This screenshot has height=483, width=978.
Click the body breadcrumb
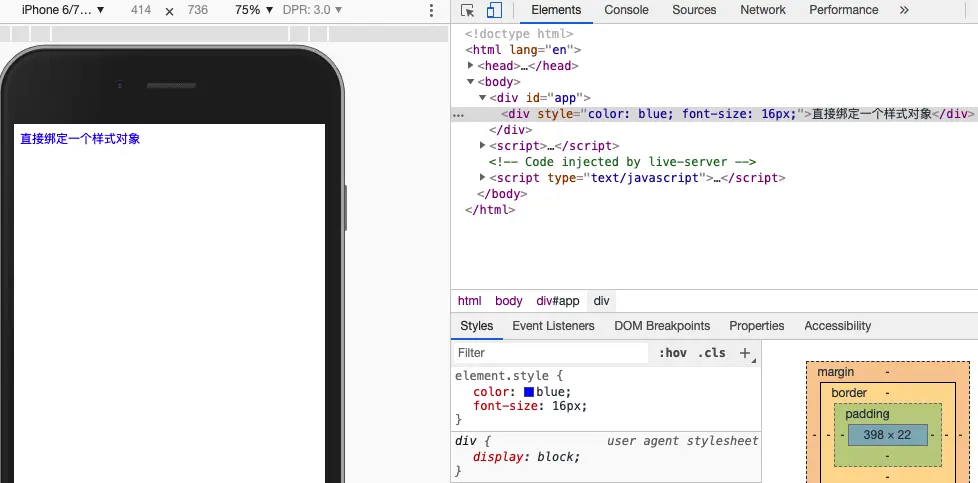(508, 301)
